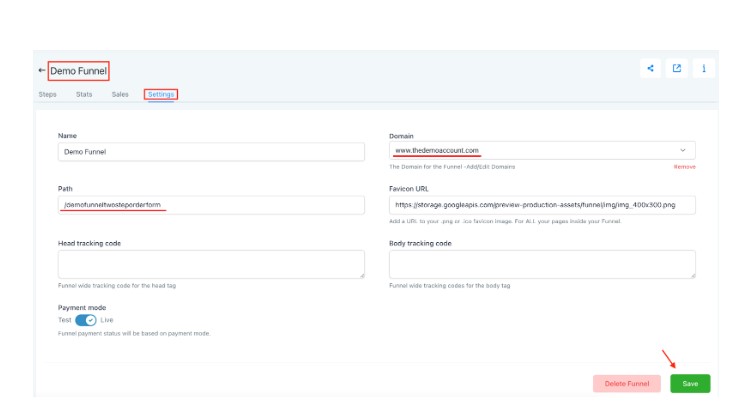Click the share funnel icon
This screenshot has height=419, width=754.
point(650,68)
